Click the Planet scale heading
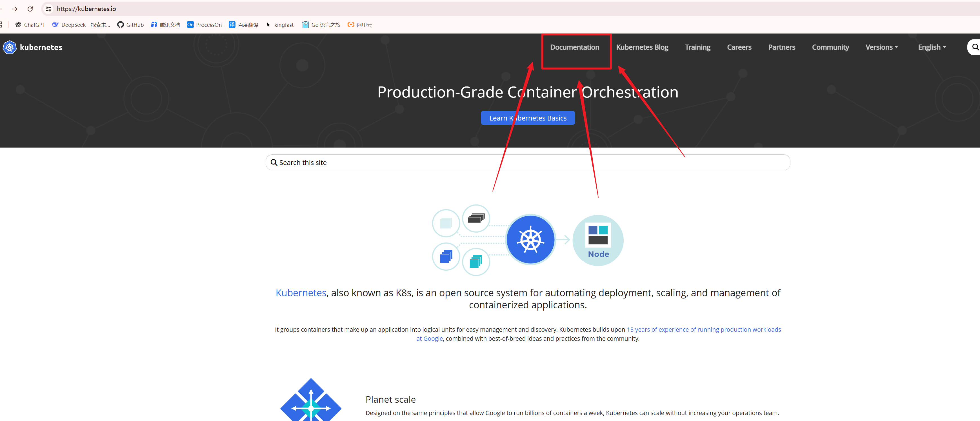 pos(390,399)
